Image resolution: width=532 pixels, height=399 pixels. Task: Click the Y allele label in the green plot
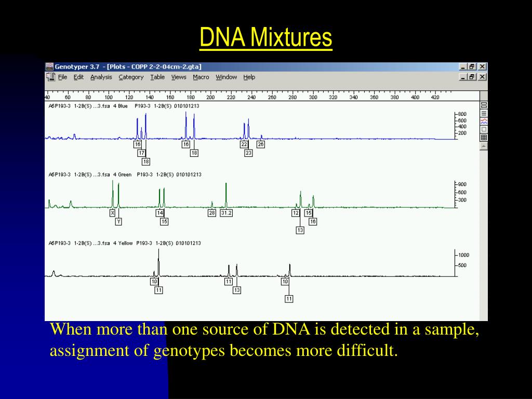point(118,221)
